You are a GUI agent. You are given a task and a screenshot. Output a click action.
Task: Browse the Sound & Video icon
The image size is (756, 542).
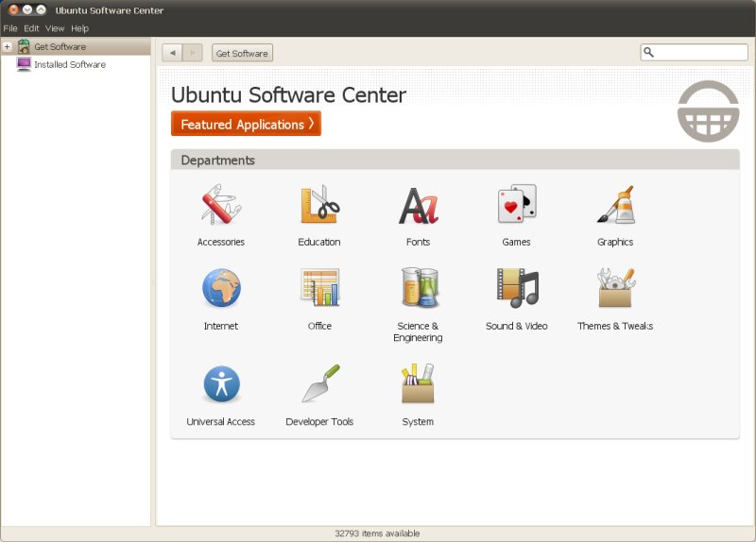[x=516, y=288]
